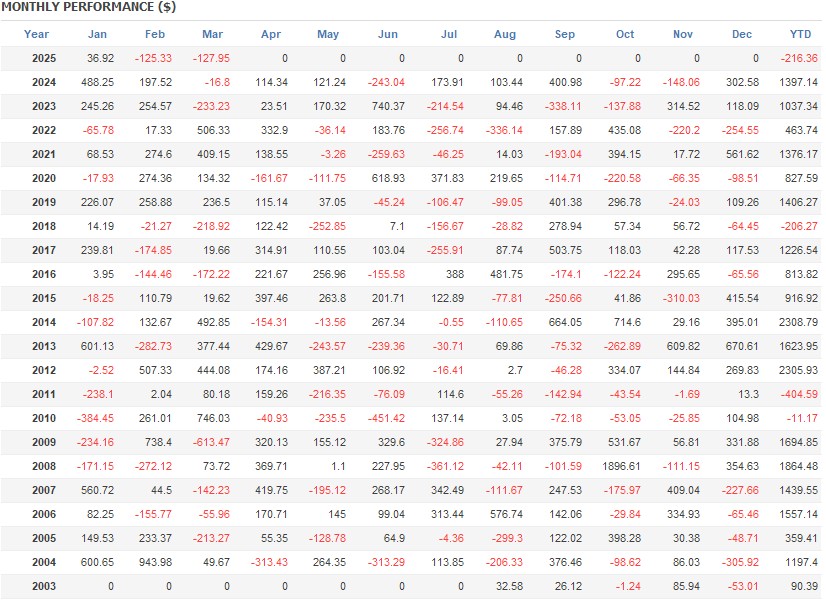826x605 pixels.
Task: Select June 2023 value 740.37
Action: [x=388, y=106]
